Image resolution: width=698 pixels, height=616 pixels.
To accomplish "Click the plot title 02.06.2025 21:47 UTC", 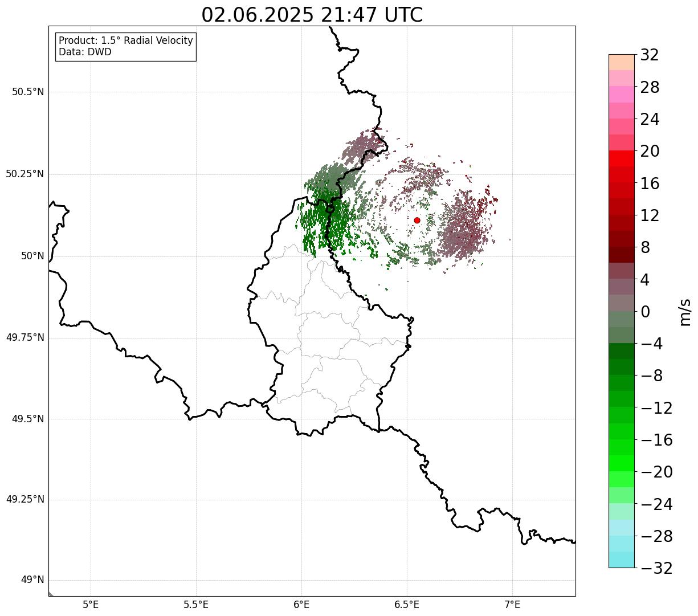I will pyautogui.click(x=312, y=15).
